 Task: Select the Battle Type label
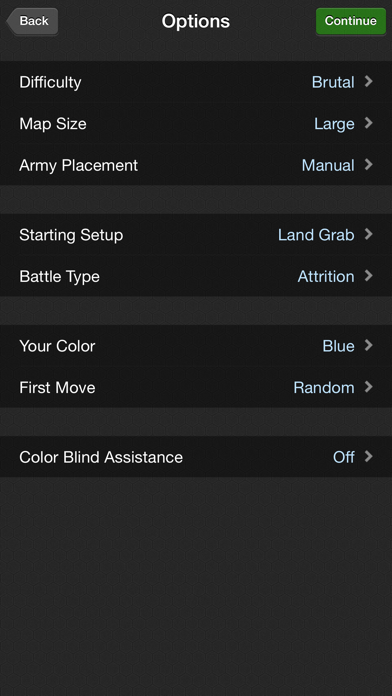click(59, 277)
